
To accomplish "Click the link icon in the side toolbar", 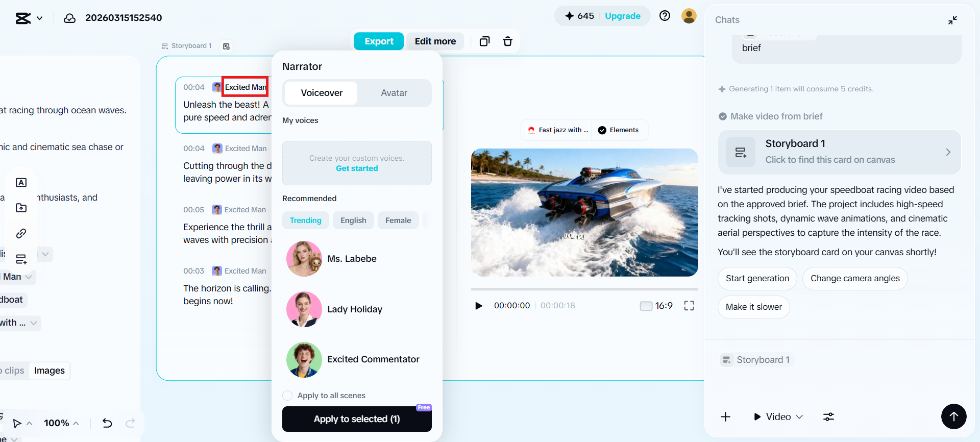I will pyautogui.click(x=21, y=233).
